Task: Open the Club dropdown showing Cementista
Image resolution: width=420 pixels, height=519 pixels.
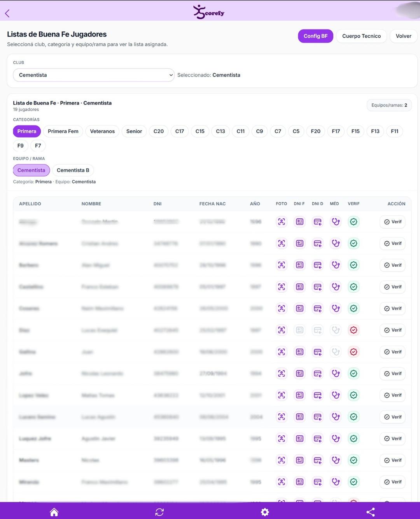Action: pyautogui.click(x=94, y=75)
